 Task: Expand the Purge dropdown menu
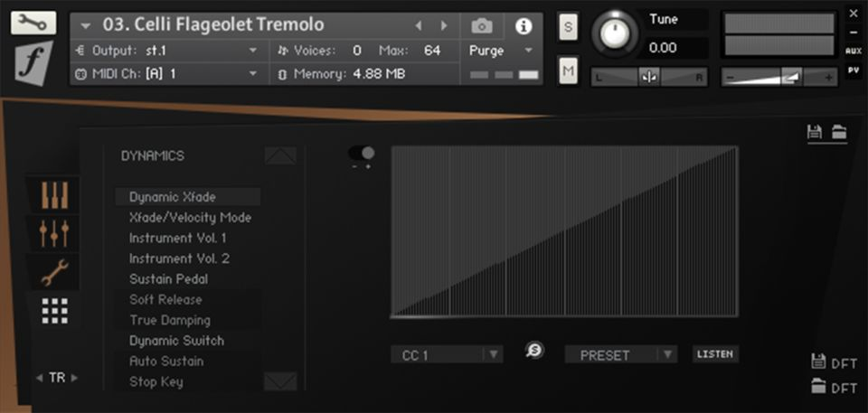[x=502, y=51]
